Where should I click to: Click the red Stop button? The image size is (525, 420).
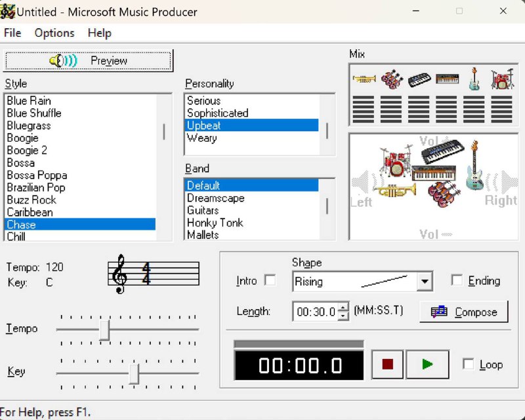[x=387, y=364]
